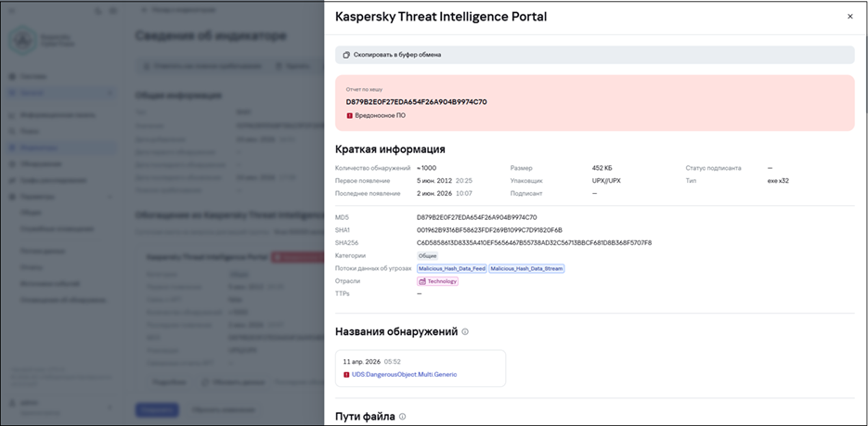Open the info icon beside 'Пути файла'

click(403, 417)
